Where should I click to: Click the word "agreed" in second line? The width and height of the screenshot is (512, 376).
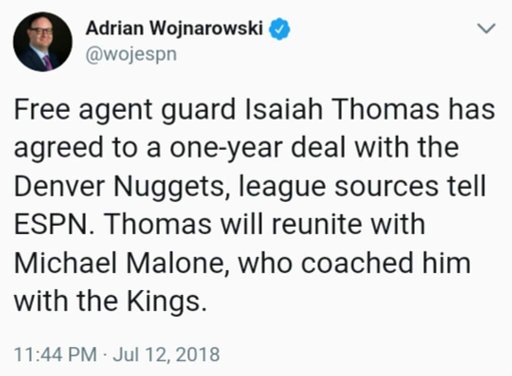click(x=59, y=148)
